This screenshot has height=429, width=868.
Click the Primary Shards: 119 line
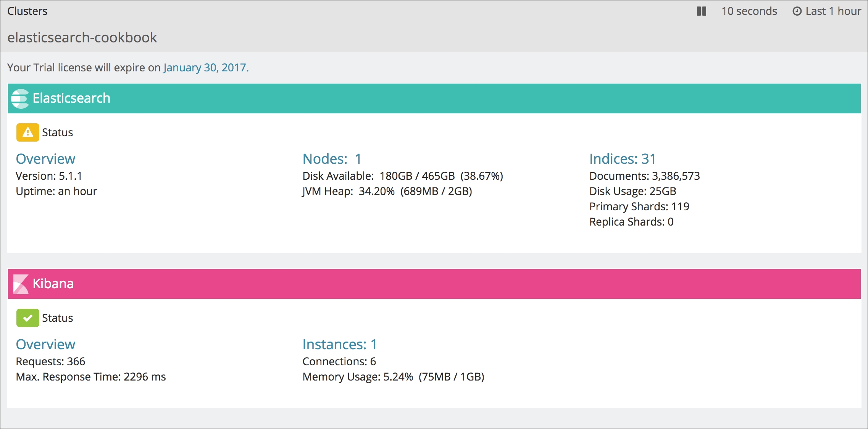[x=639, y=206]
